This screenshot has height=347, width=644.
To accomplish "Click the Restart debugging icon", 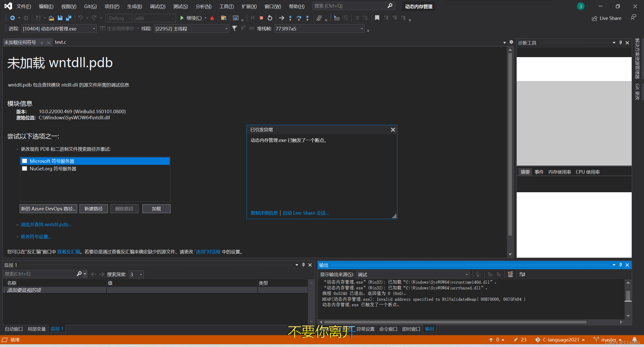I will (x=270, y=18).
